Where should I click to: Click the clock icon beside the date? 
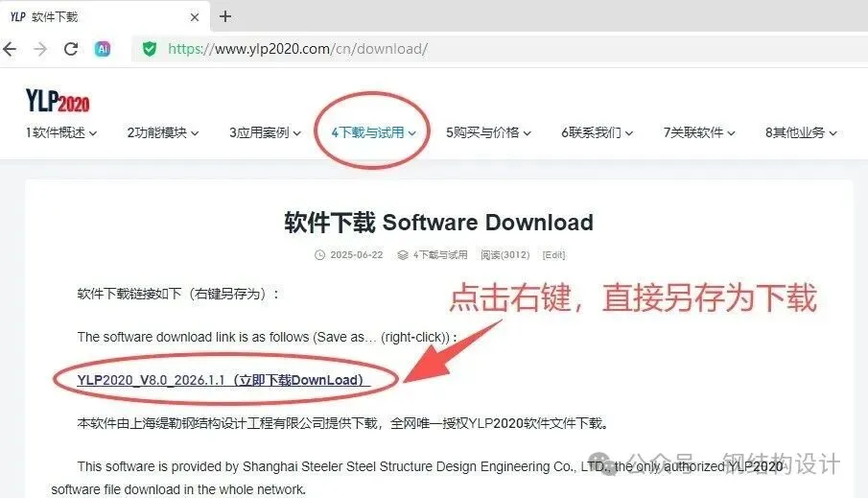point(320,255)
